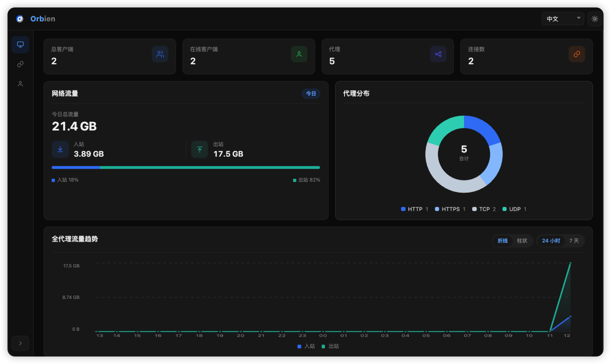Click the 出站 upload arrow icon

[200, 149]
